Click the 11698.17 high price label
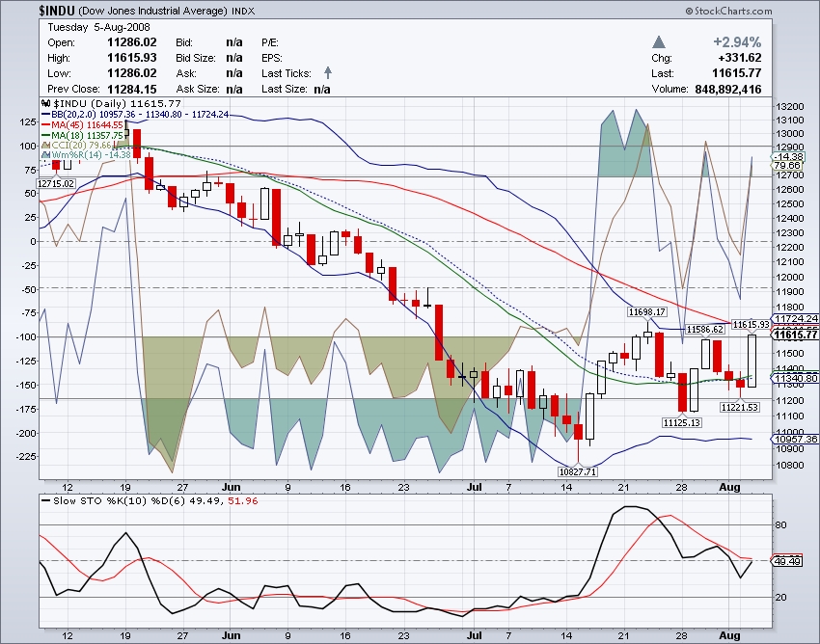The width and height of the screenshot is (820, 644). (x=647, y=312)
